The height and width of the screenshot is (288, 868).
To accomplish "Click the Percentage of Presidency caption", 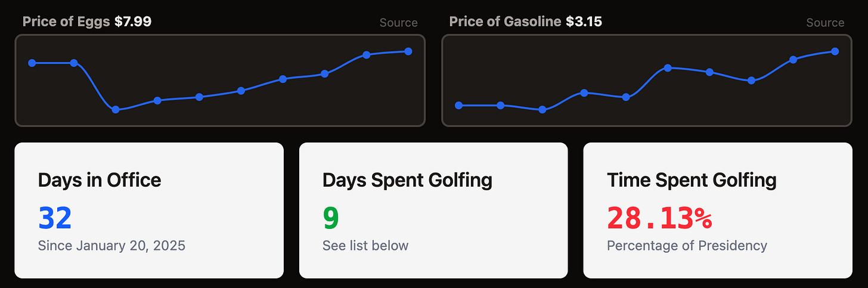I will pyautogui.click(x=687, y=245).
